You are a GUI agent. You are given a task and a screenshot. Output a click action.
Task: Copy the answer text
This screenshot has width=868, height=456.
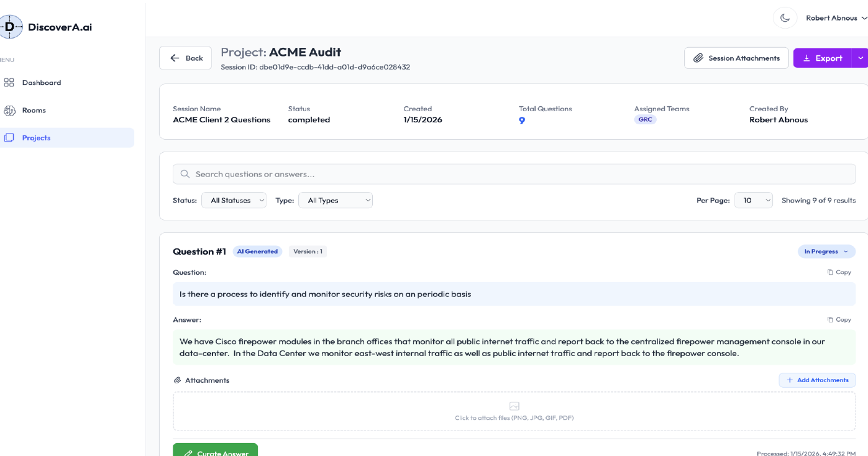click(839, 319)
